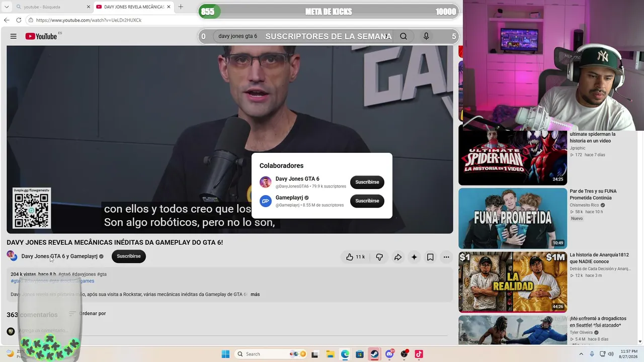Click the #davyjones hashtag in the description
Viewport: 644px width, 362px height.
(x=84, y=274)
